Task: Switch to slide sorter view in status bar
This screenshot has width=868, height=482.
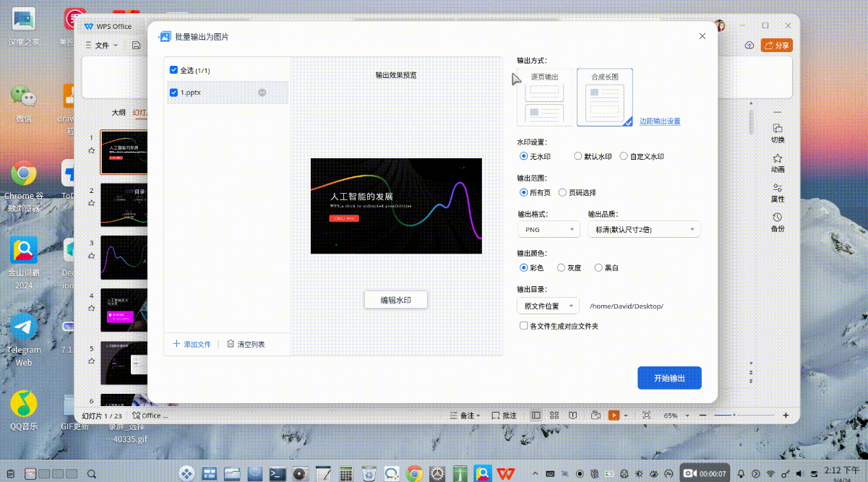Action: pos(554,415)
